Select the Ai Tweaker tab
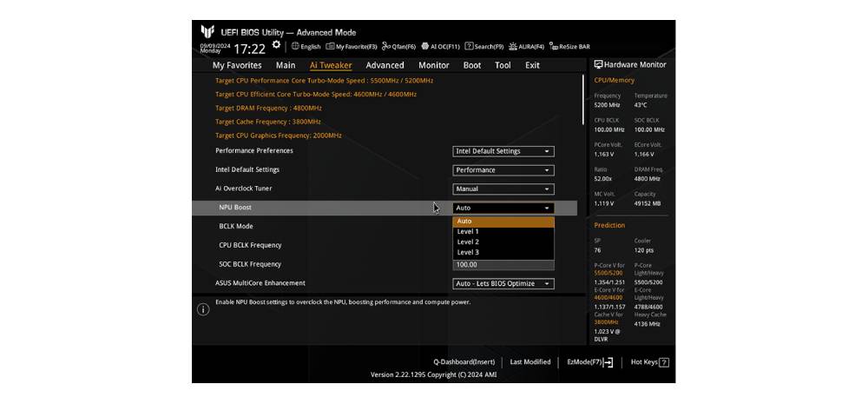Screen dimensions: 868x404 331,65
